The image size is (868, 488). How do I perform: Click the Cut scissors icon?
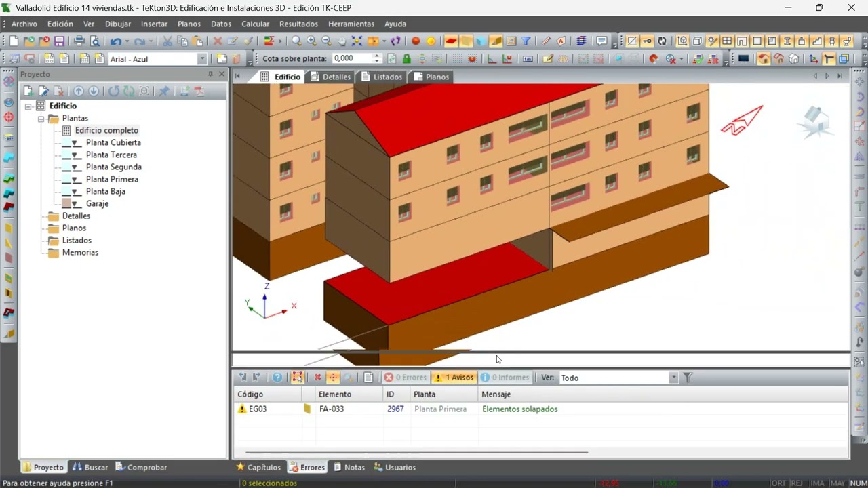(x=167, y=41)
